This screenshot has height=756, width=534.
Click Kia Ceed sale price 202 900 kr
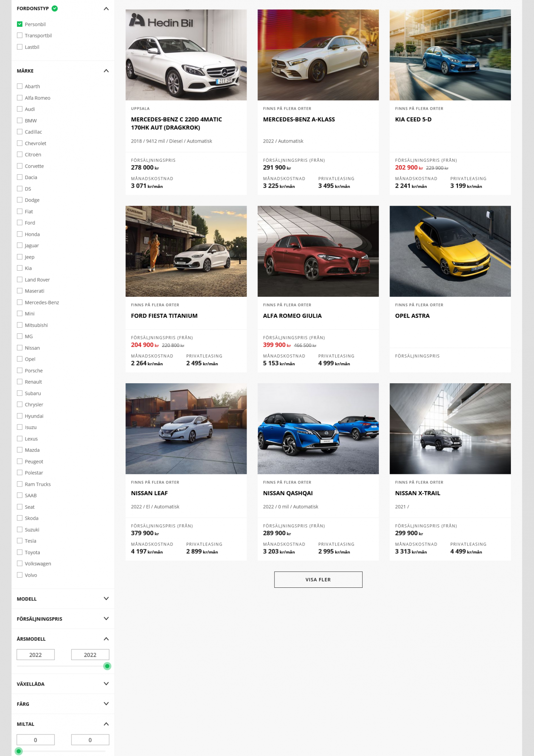pyautogui.click(x=409, y=167)
